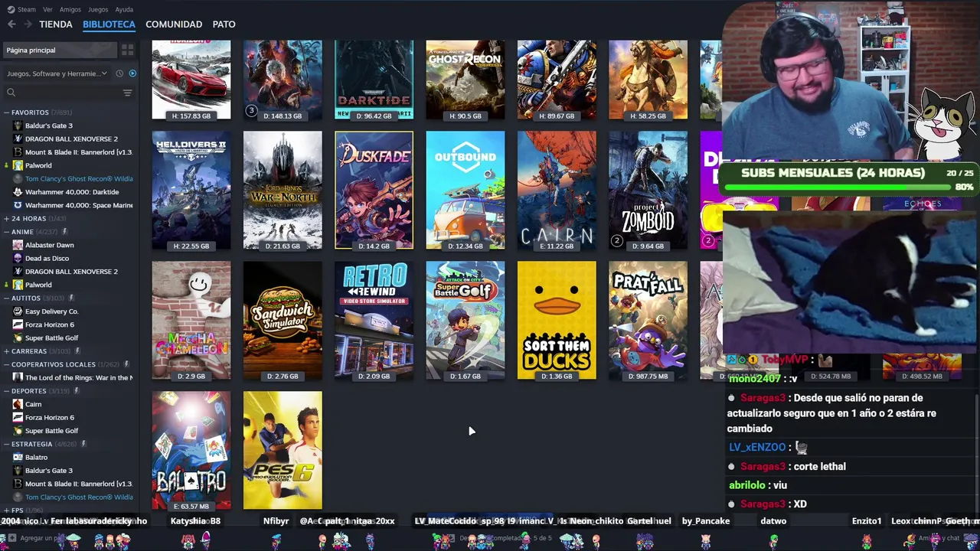Screen dimensions: 980x551
Task: Click Cairn icon in the DEPORTES list
Action: coord(18,404)
